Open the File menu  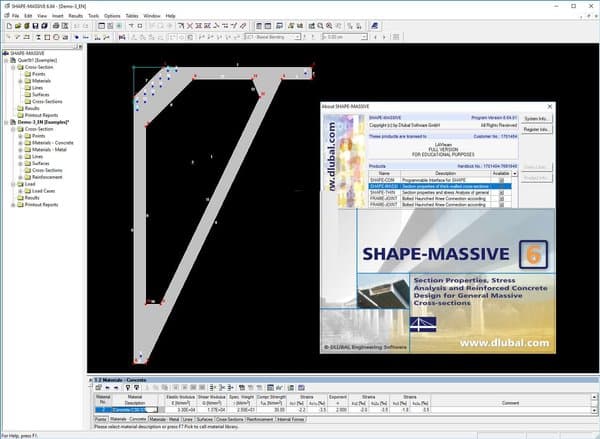pyautogui.click(x=15, y=16)
